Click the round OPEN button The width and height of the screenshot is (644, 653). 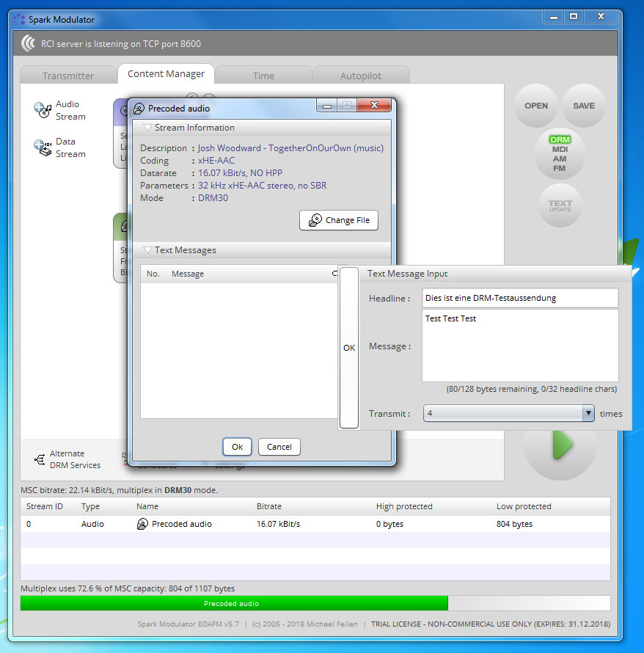[x=536, y=106]
